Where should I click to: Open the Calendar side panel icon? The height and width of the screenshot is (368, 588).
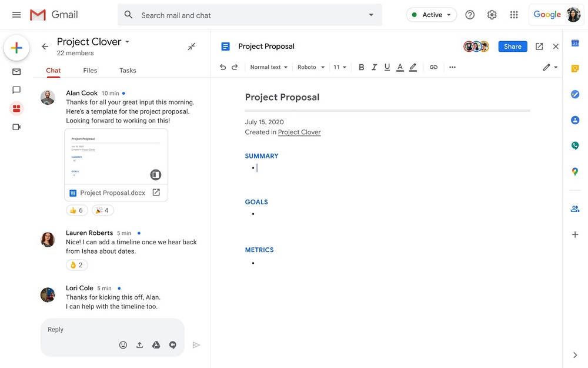(575, 43)
